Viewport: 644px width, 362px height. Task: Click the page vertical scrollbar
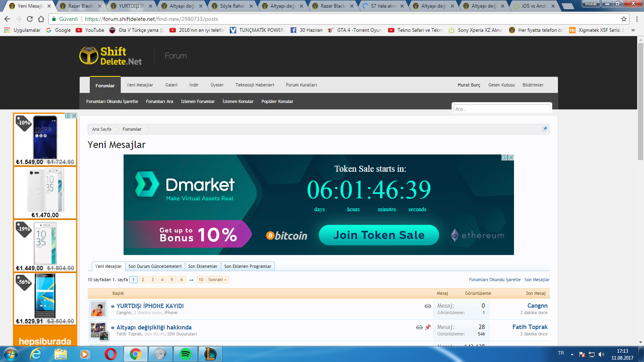(x=640, y=101)
